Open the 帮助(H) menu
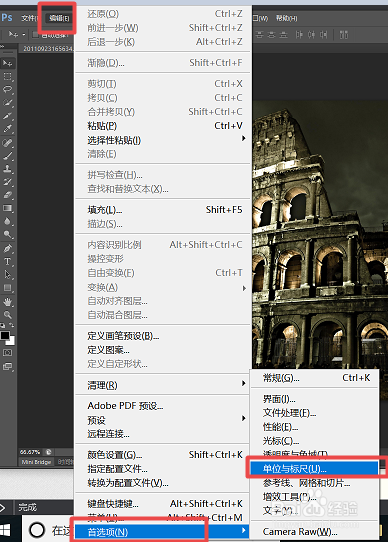 (286, 18)
